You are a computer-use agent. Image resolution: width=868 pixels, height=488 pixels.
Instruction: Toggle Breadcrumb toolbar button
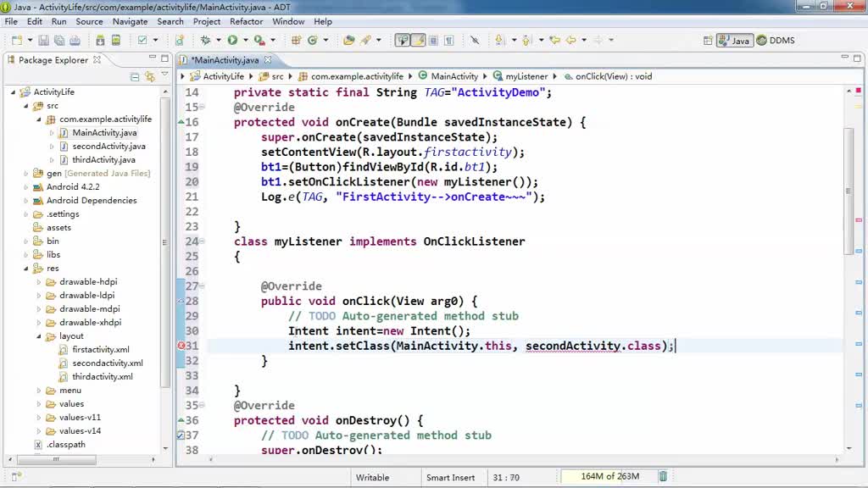pyautogui.click(x=403, y=41)
